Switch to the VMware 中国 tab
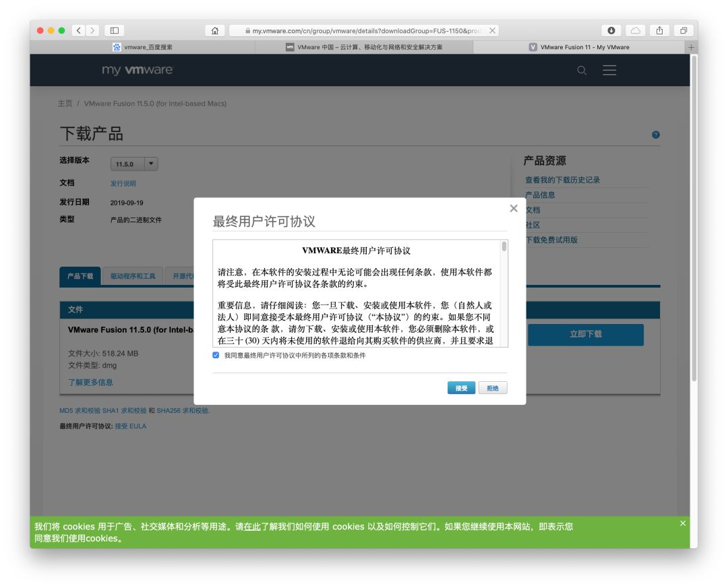Screen dimensions: 728x588 (x=364, y=47)
